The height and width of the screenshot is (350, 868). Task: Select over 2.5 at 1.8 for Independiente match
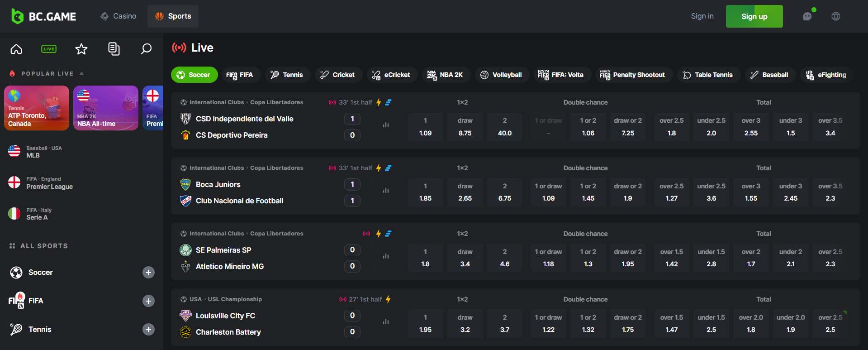pyautogui.click(x=672, y=127)
